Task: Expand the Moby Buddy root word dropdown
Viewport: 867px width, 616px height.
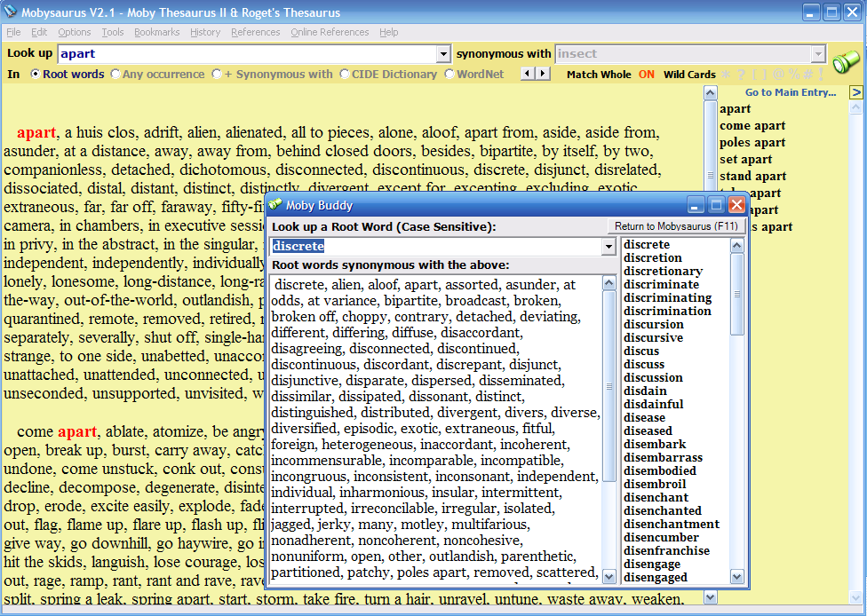Action: click(x=608, y=247)
